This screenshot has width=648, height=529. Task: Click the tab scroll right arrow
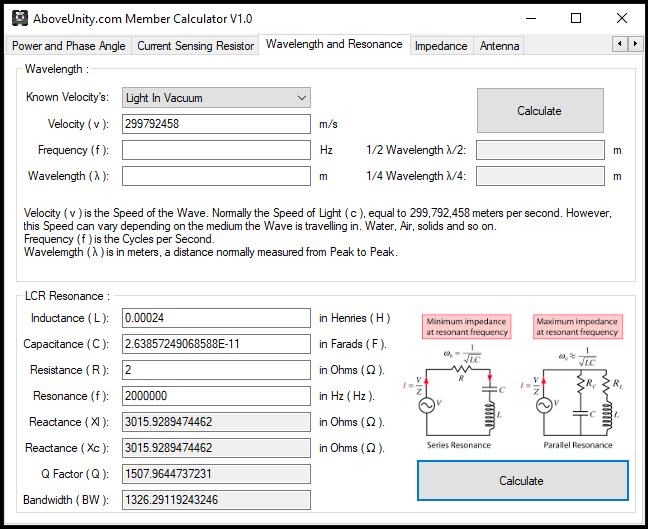635,43
